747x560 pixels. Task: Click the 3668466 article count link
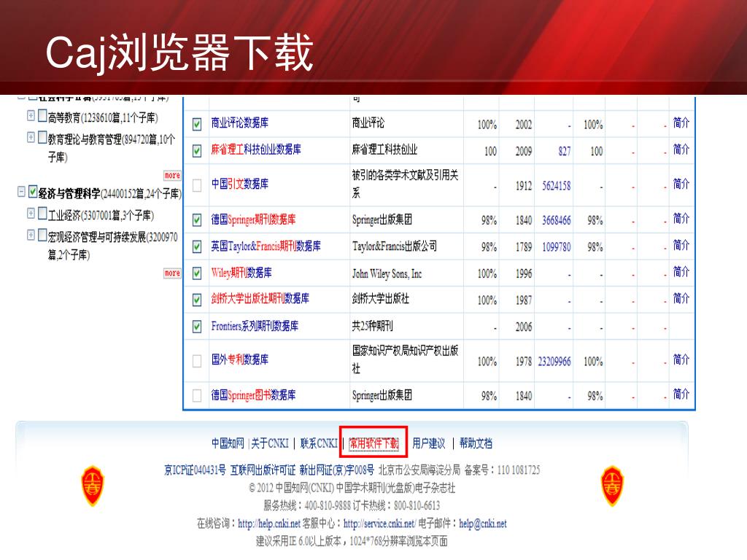pyautogui.click(x=557, y=220)
